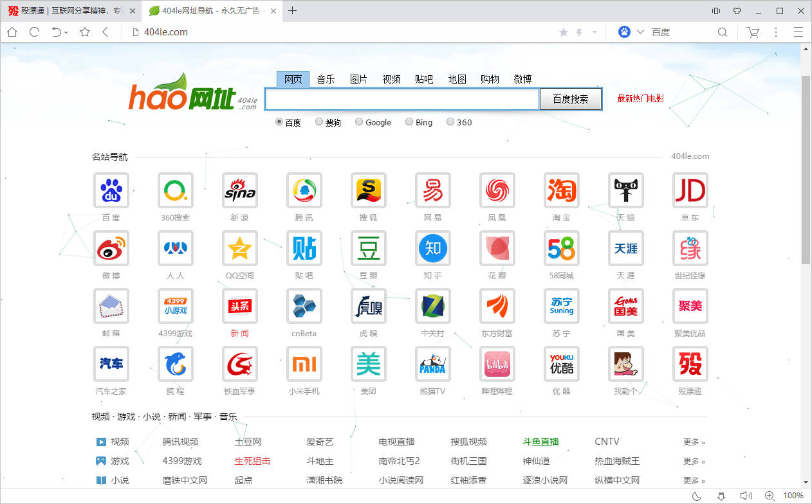Click the 百度搜索 button
This screenshot has width=812, height=504.
pyautogui.click(x=571, y=99)
